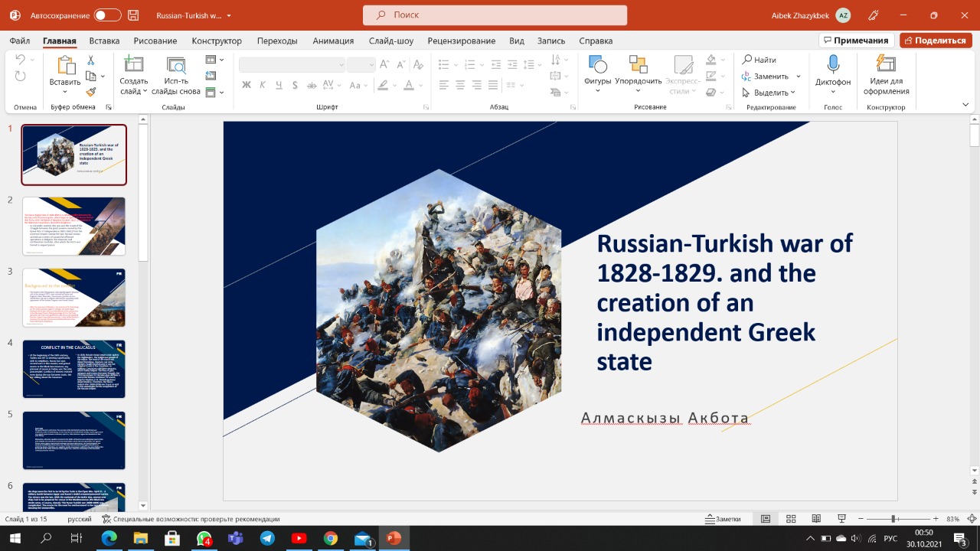Click the Поделиться share button
This screenshot has width=980, height=551.
[x=936, y=41]
